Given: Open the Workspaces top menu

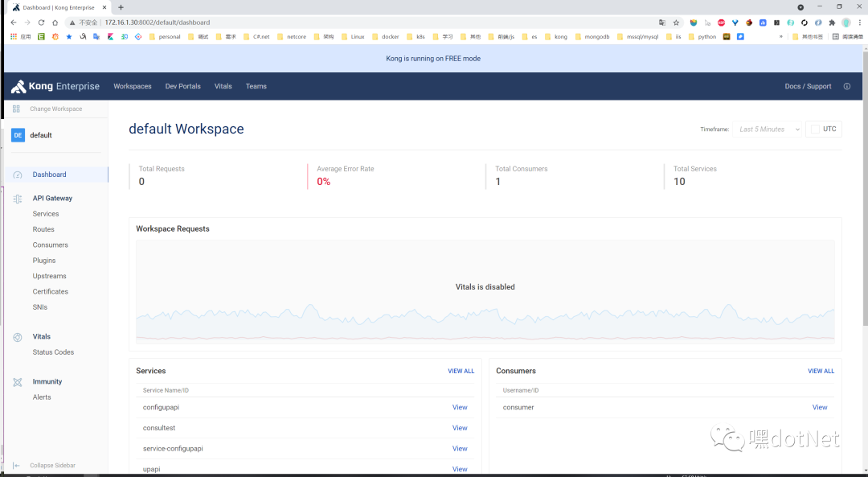Looking at the screenshot, I should (x=133, y=86).
